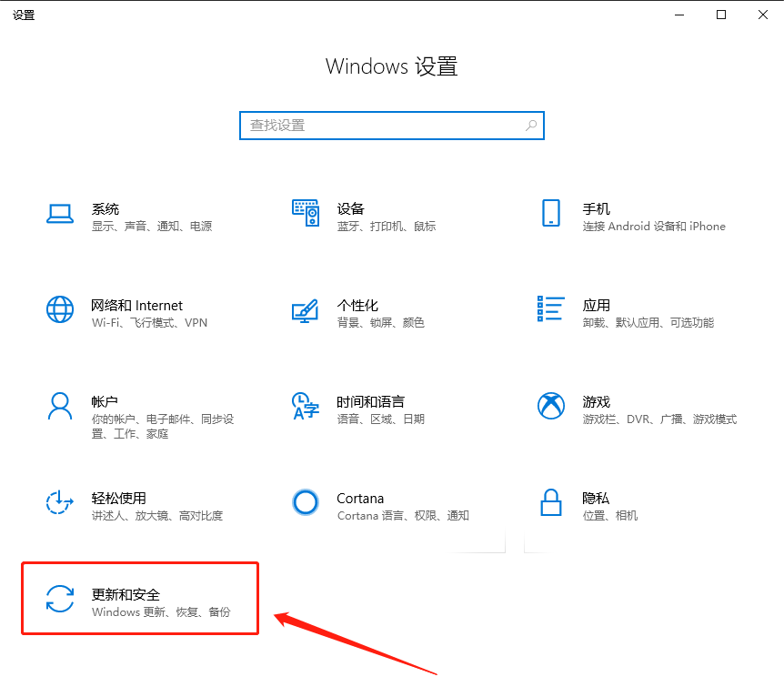Open the 设备 settings title

click(x=350, y=208)
